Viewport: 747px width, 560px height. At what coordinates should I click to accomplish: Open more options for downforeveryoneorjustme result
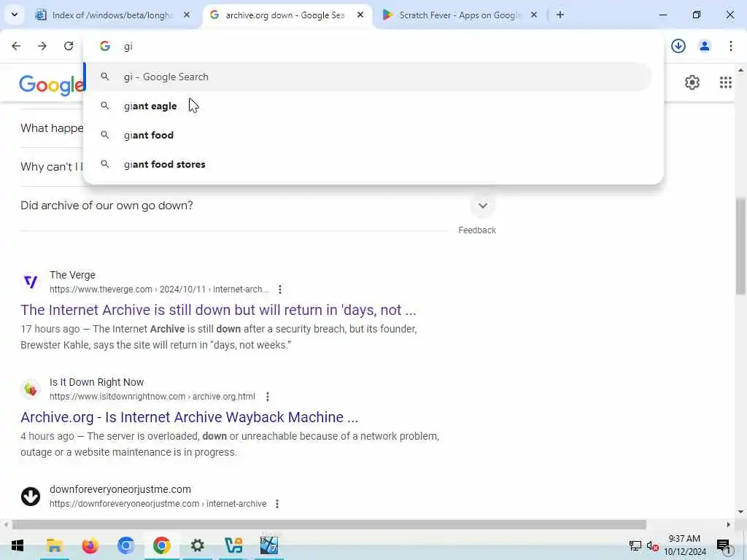point(277,503)
